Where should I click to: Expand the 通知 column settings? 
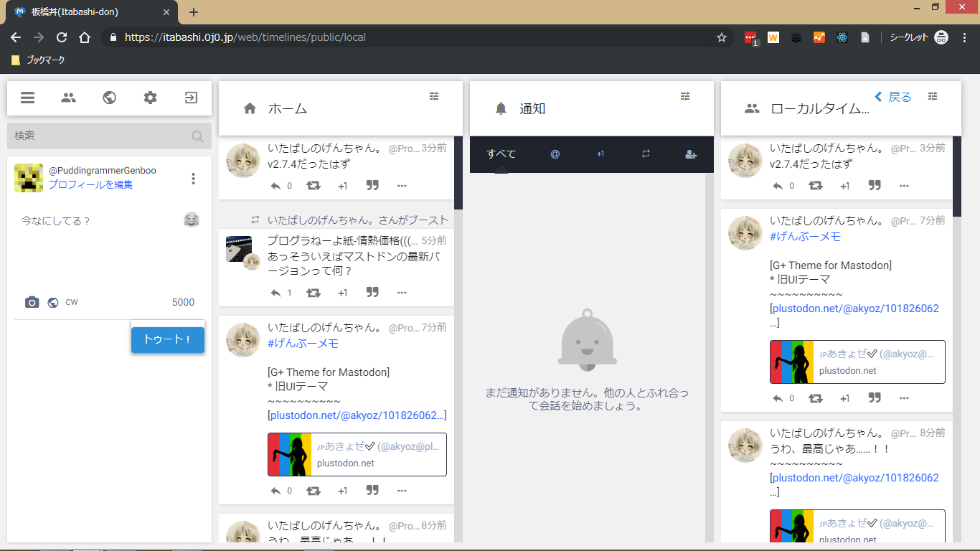pos(685,96)
